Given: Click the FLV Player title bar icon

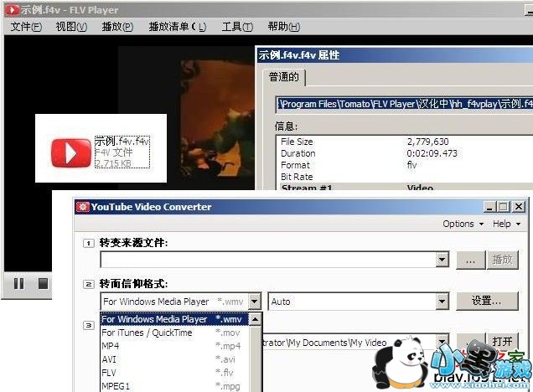Looking at the screenshot, I should point(13,10).
